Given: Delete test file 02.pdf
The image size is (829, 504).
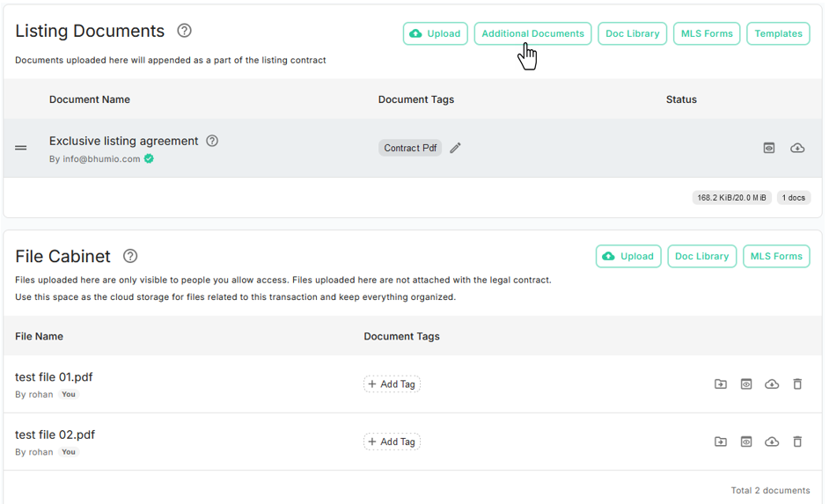Looking at the screenshot, I should tap(797, 442).
